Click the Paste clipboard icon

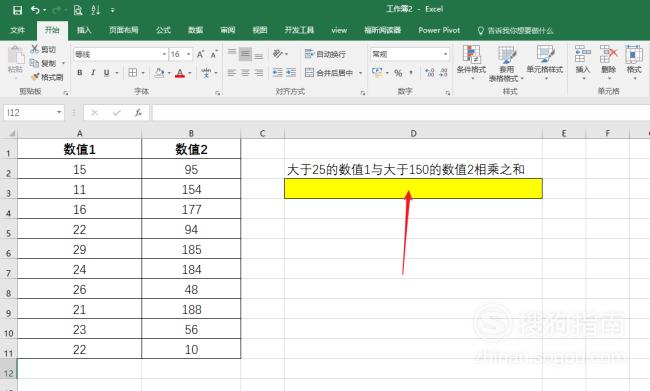16,56
